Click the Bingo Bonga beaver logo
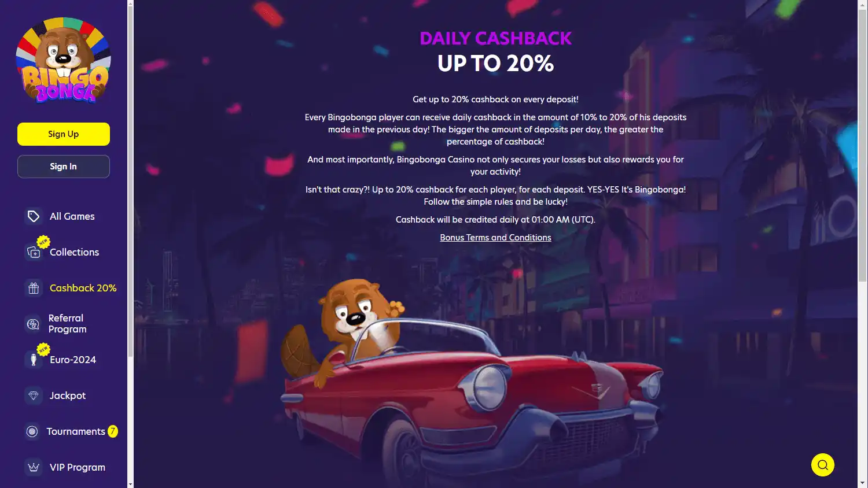 pyautogui.click(x=63, y=60)
